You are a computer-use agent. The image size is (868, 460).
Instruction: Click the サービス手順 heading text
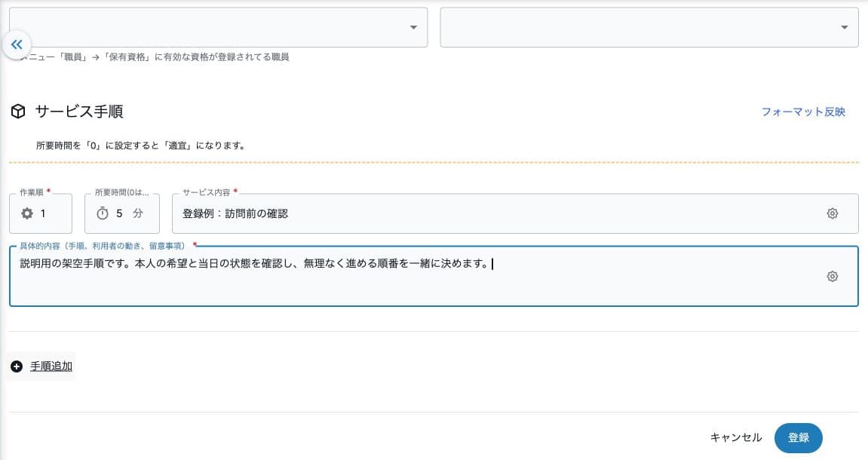tap(79, 112)
